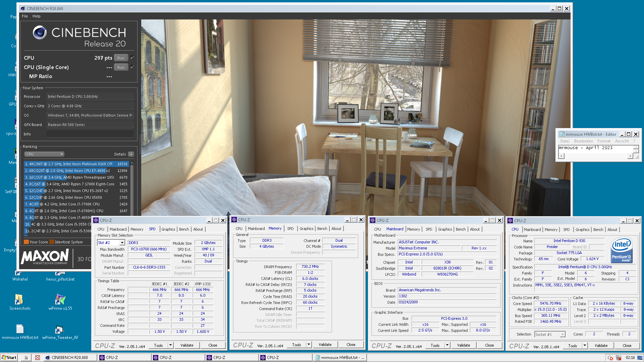This screenshot has width=644, height=362.
Task: Switch to About tab in Mainboard CPU-Z window
Action: pyautogui.click(x=475, y=229)
